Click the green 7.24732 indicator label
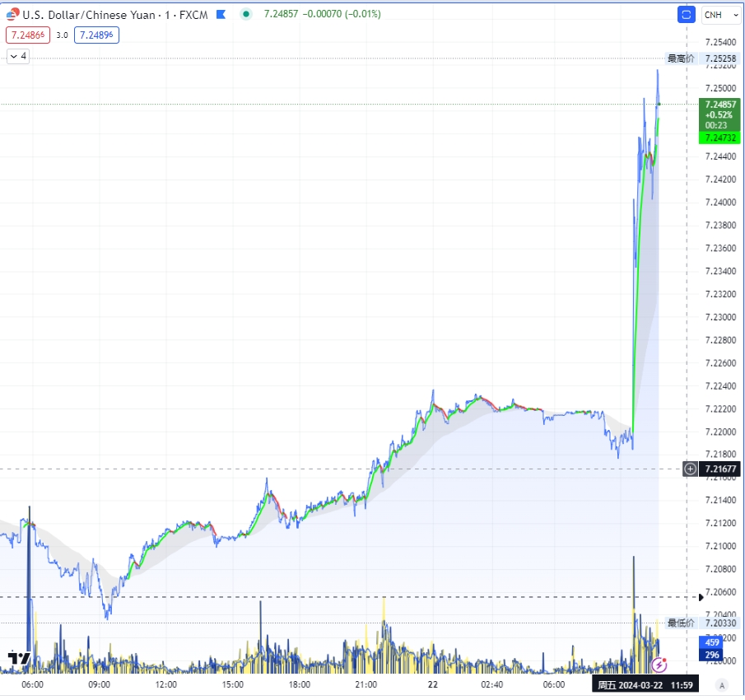The width and height of the screenshot is (745, 700). click(x=719, y=138)
